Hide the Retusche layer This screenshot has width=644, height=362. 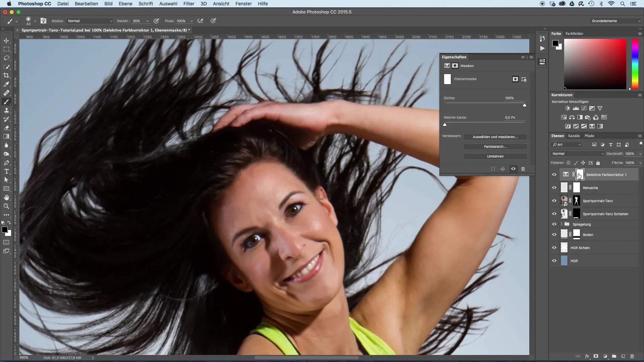tap(554, 188)
